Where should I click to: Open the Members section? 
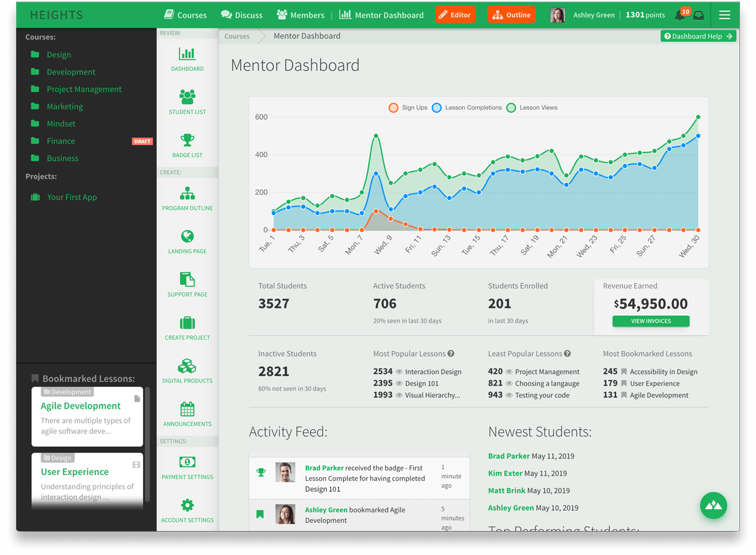(300, 15)
